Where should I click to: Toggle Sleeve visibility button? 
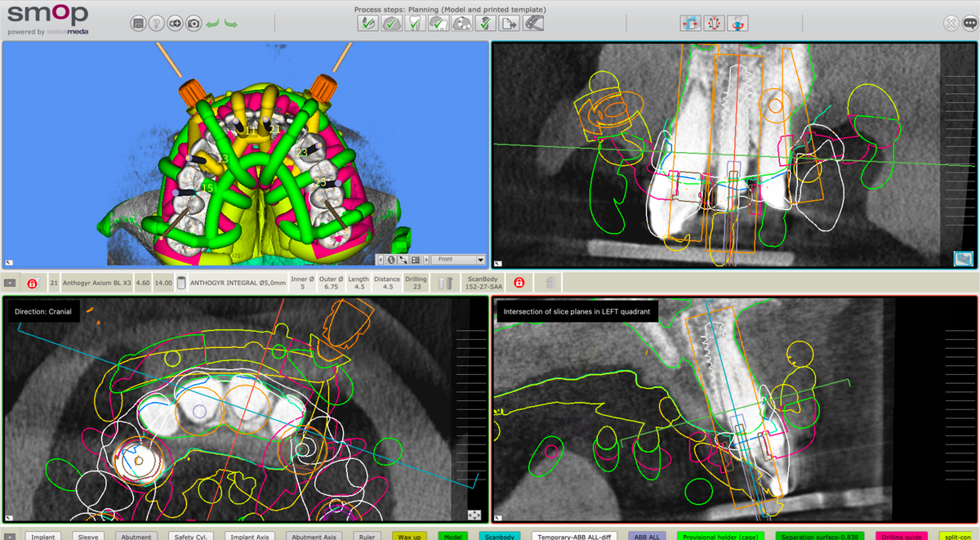88,536
